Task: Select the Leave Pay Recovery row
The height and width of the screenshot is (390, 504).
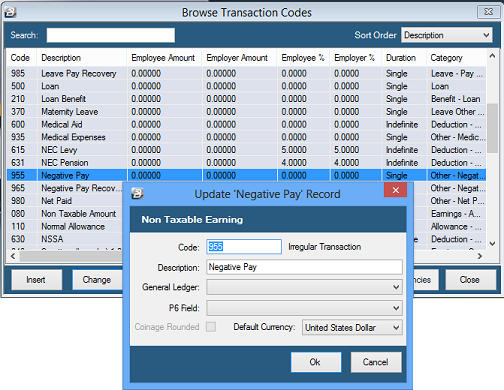Action: click(x=246, y=73)
